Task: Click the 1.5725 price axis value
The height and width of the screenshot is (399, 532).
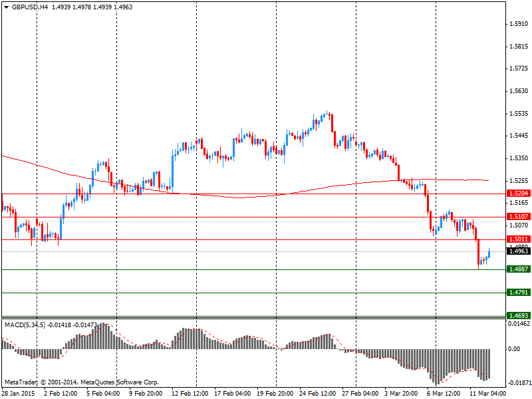Action: [x=519, y=68]
